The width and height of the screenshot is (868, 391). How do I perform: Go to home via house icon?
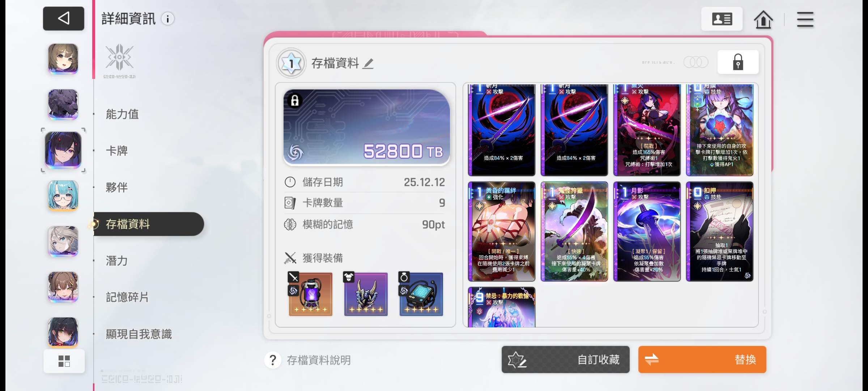point(763,19)
